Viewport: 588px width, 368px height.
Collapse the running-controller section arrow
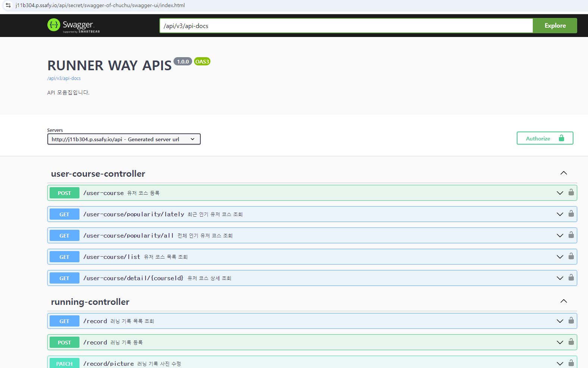click(563, 301)
